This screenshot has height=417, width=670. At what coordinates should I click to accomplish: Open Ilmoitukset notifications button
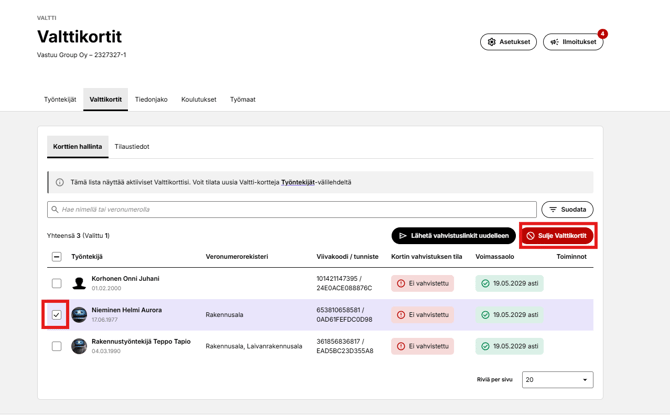coord(573,42)
